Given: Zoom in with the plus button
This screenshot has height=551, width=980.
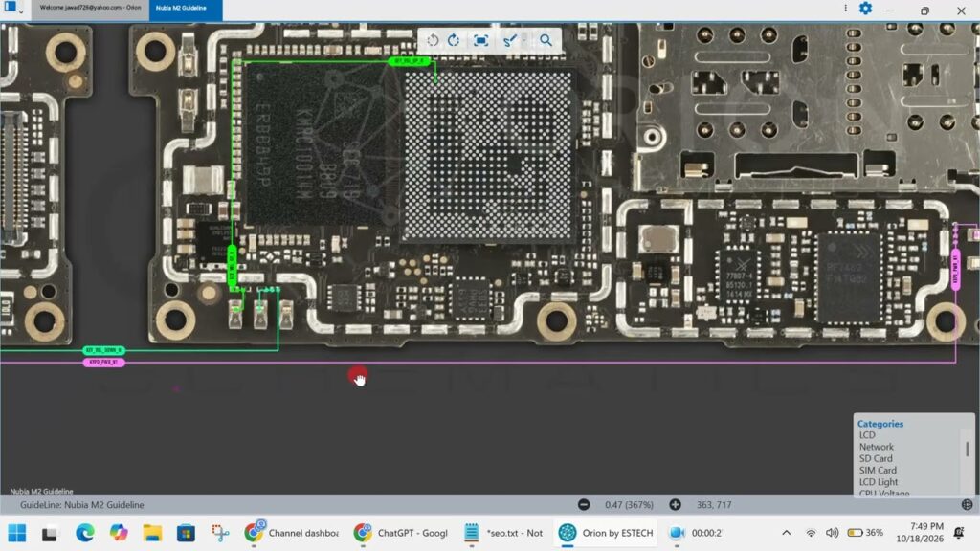Looking at the screenshot, I should coord(675,504).
